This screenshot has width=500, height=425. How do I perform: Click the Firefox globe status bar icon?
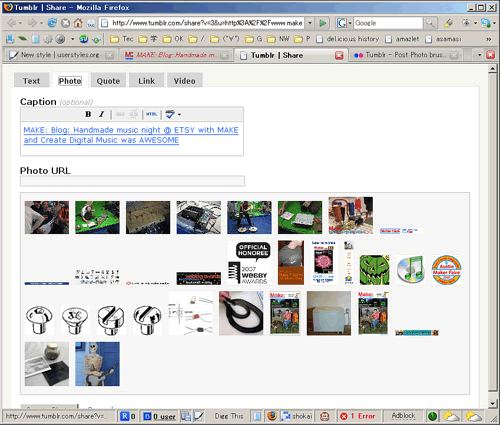(x=272, y=416)
